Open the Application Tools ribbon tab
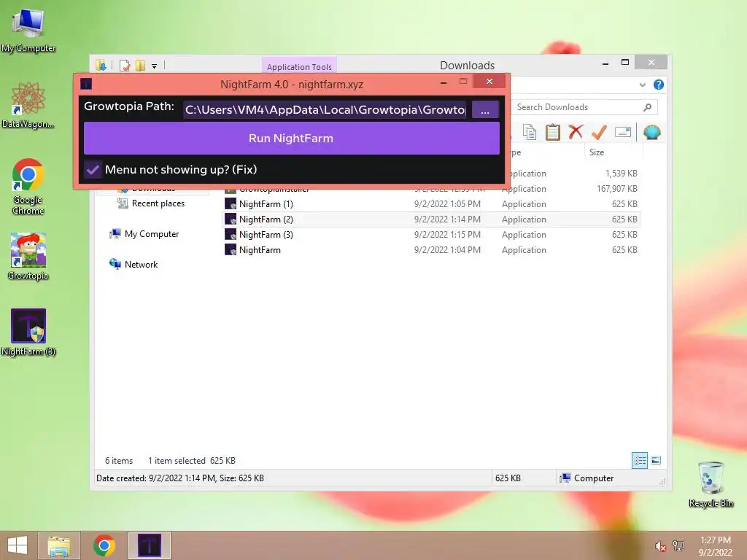Image resolution: width=747 pixels, height=560 pixels. coord(299,66)
